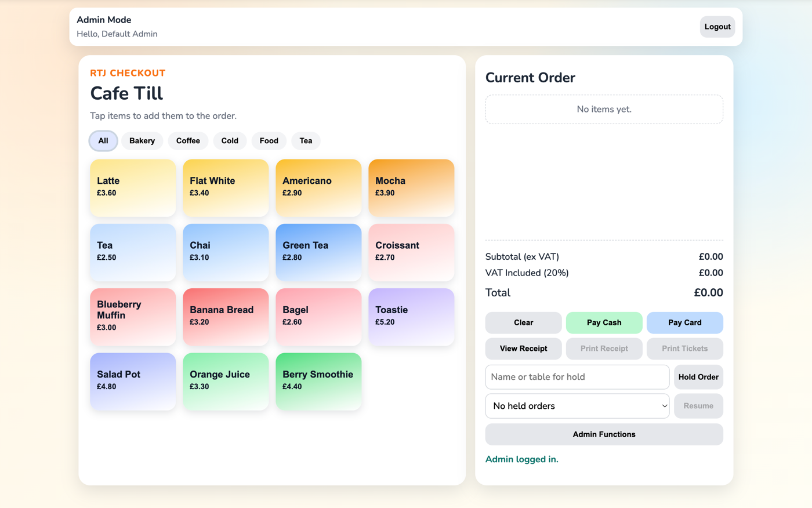
Task: Click the Print Receipt button
Action: pyautogui.click(x=604, y=349)
